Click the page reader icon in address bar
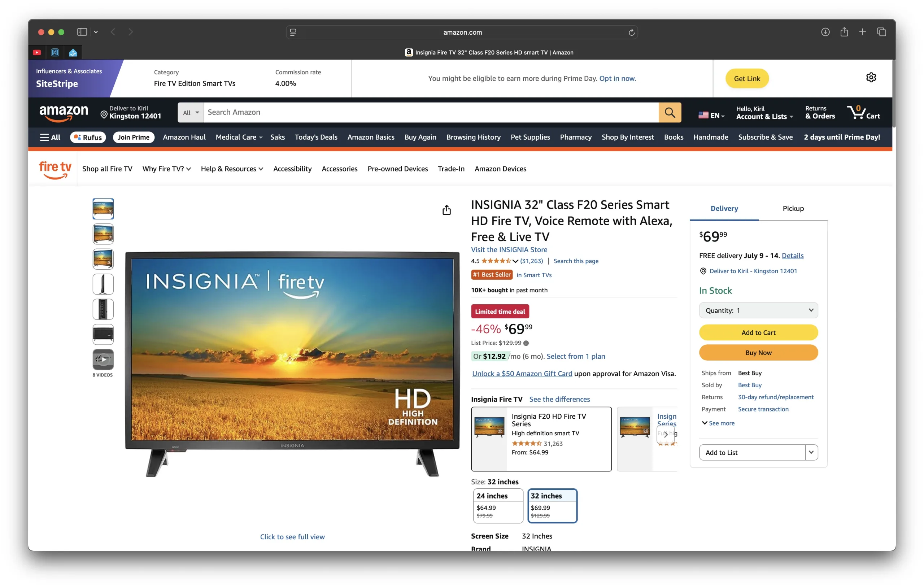Image resolution: width=924 pixels, height=588 pixels. [293, 32]
